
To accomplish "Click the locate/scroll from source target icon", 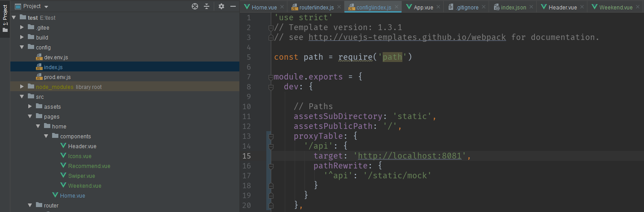I will pos(194,6).
